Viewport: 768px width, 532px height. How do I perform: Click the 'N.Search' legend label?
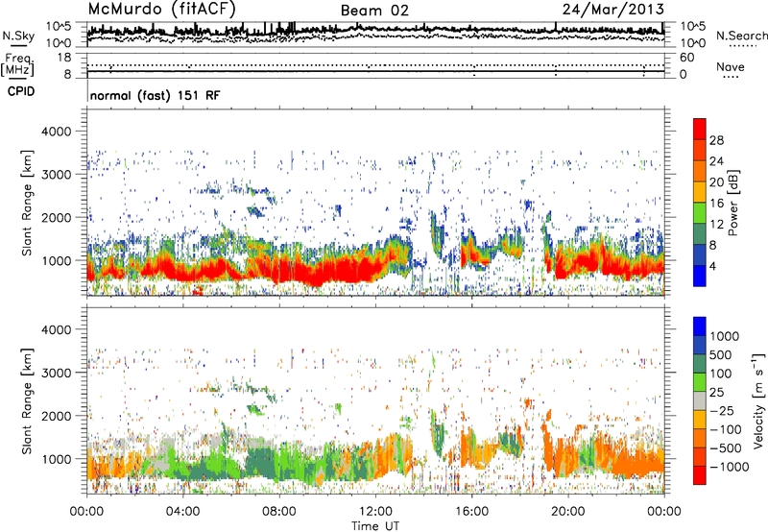(x=741, y=36)
